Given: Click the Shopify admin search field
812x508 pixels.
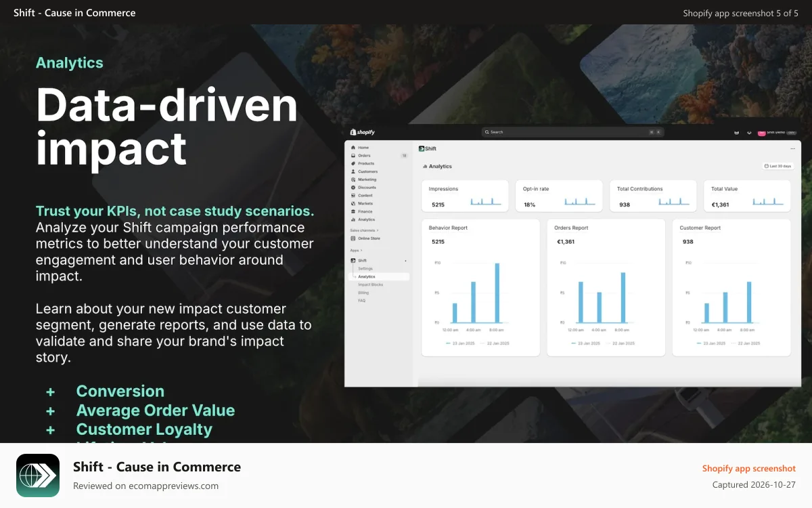Looking at the screenshot, I should [572, 132].
